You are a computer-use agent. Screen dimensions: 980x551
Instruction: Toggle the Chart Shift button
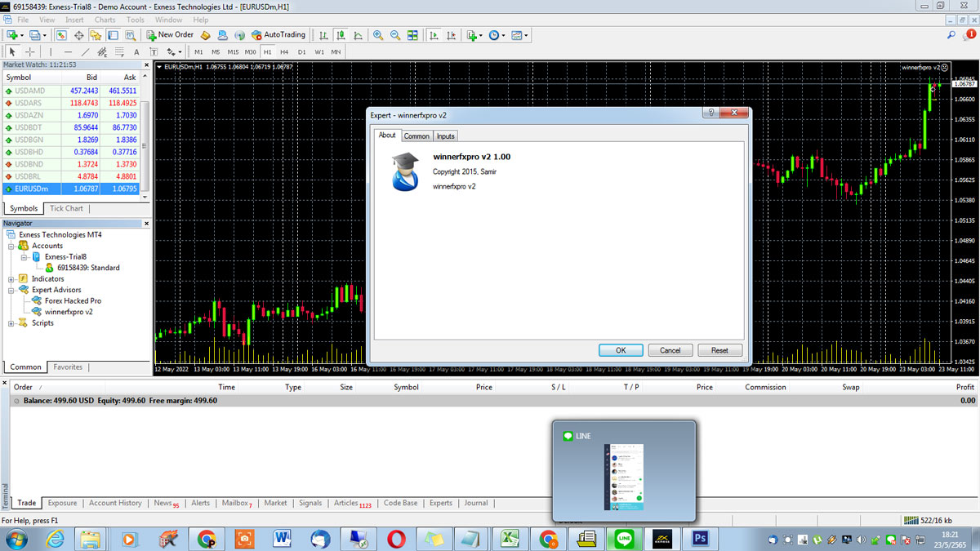450,35
